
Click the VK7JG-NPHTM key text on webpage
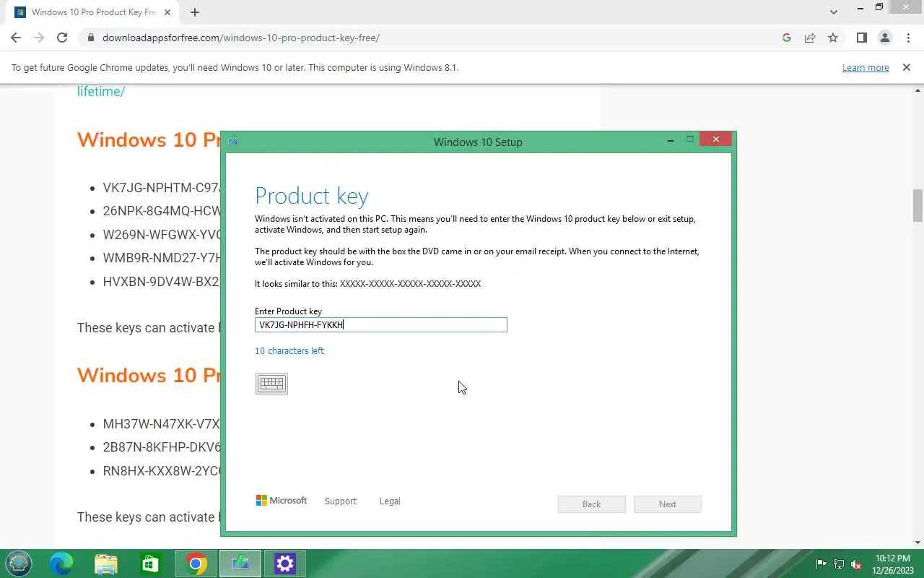pyautogui.click(x=162, y=188)
